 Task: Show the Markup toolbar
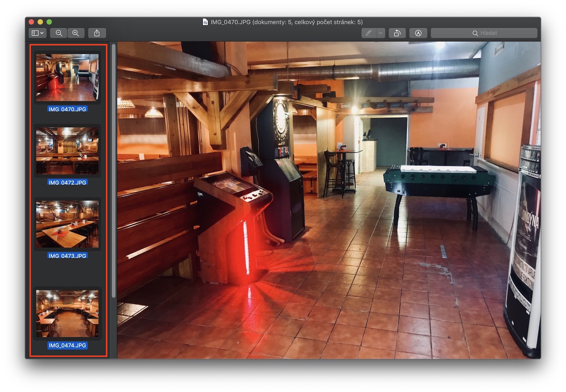[418, 33]
